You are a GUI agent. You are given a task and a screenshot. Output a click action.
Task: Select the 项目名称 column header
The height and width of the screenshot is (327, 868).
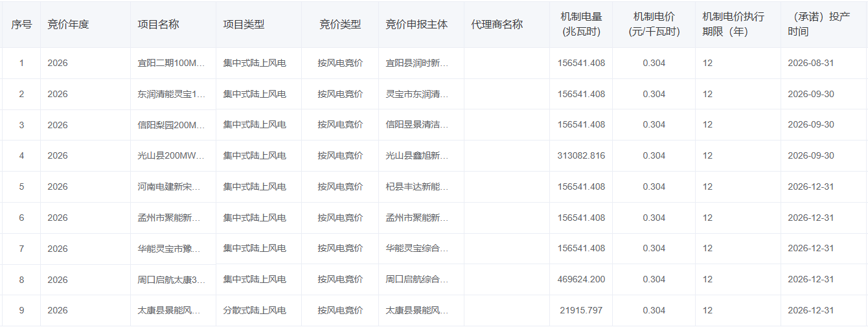(x=158, y=25)
